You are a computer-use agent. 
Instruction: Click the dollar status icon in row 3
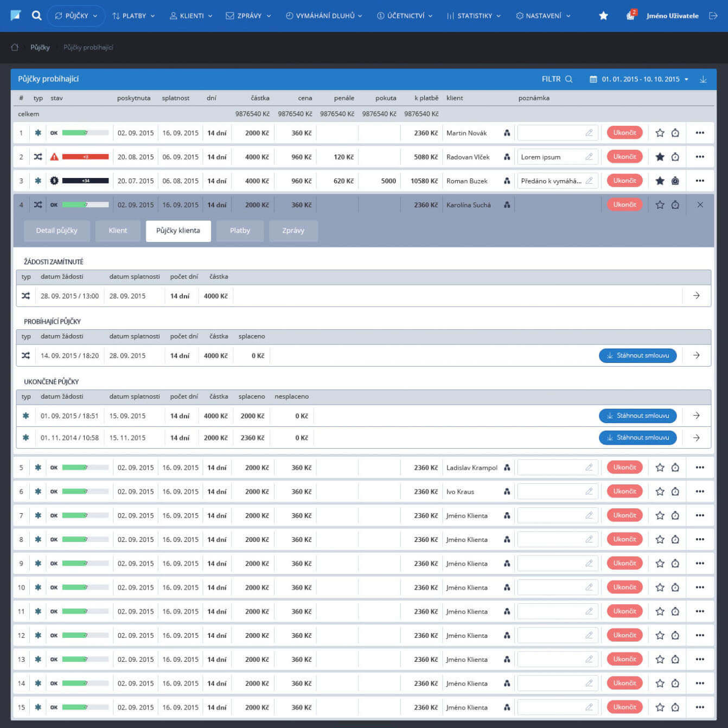pos(54,181)
